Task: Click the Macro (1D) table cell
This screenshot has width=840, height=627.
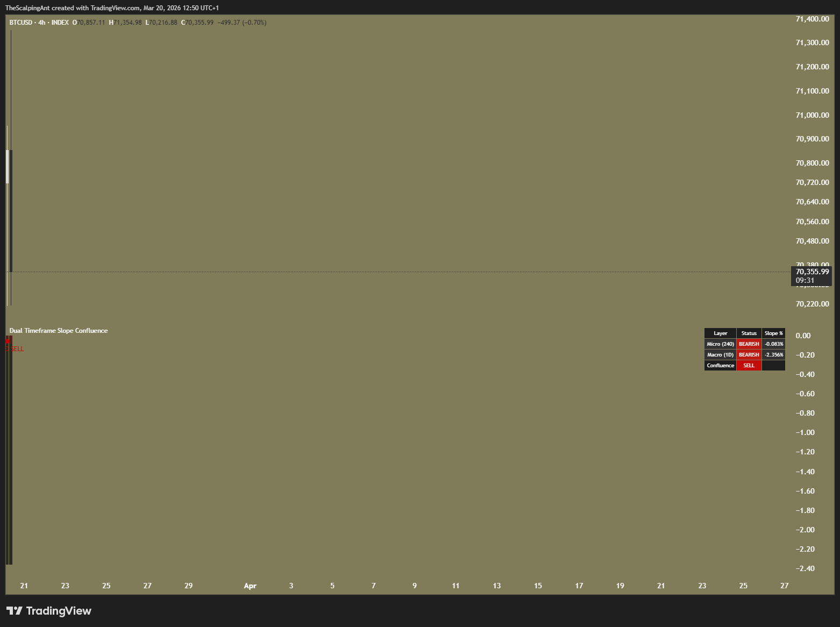Action: coord(720,355)
